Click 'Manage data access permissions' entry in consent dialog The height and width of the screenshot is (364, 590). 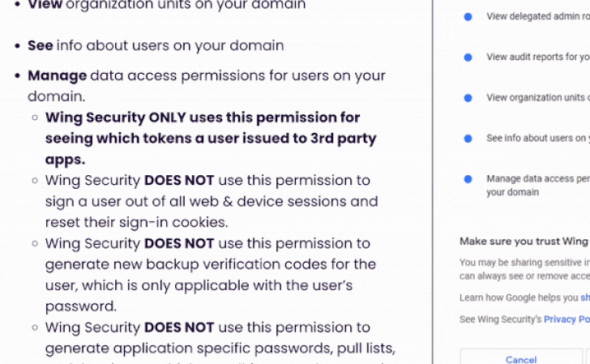537,185
